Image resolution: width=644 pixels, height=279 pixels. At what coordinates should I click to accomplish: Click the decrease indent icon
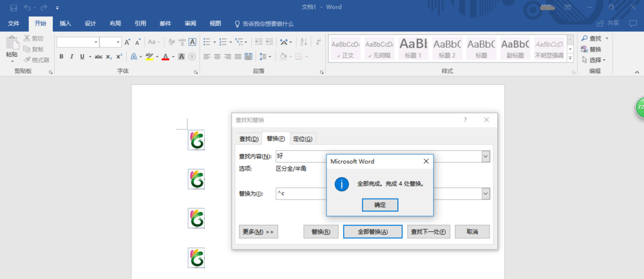pos(259,42)
